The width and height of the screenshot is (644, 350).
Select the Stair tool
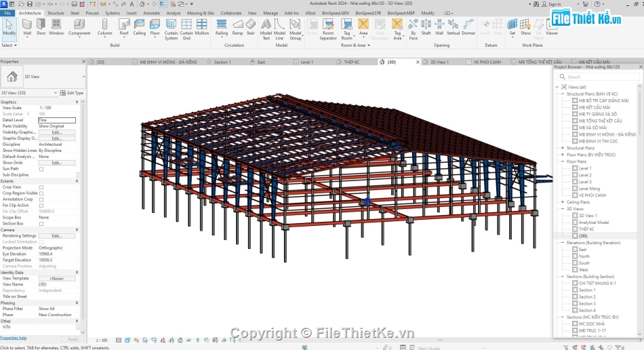pyautogui.click(x=251, y=27)
